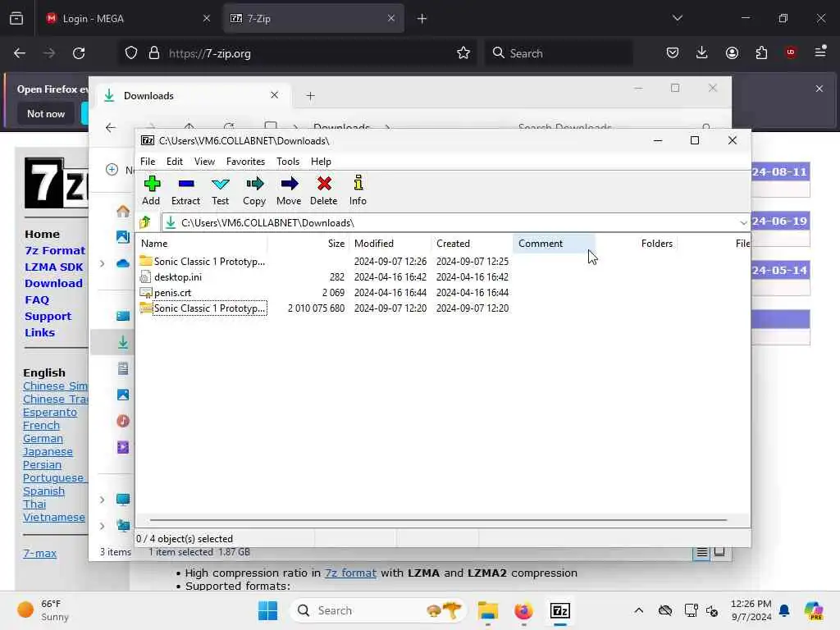Viewport: 840px width, 630px height.
Task: Open the Firefox application hamburger menu
Action: (x=820, y=52)
